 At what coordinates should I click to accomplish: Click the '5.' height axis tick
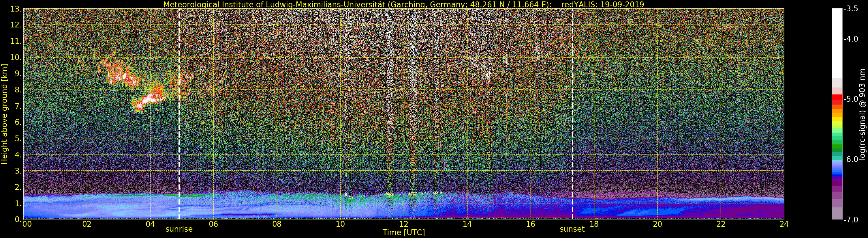tap(18, 139)
